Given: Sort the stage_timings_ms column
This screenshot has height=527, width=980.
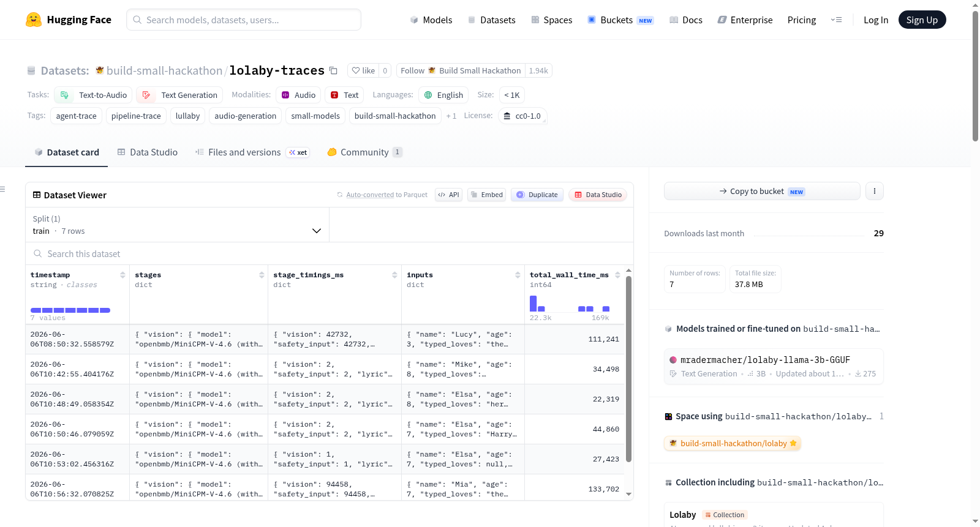Looking at the screenshot, I should click(x=395, y=275).
